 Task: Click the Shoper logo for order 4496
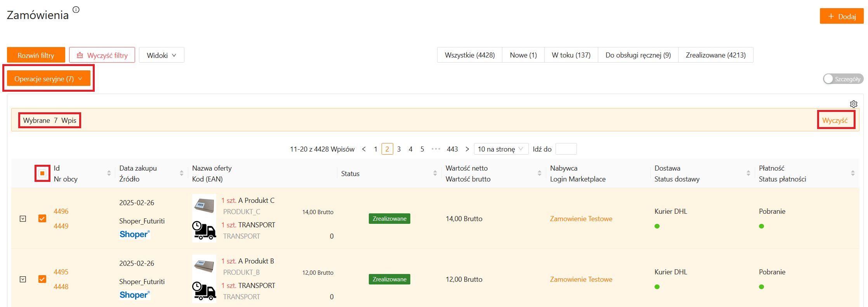(134, 234)
